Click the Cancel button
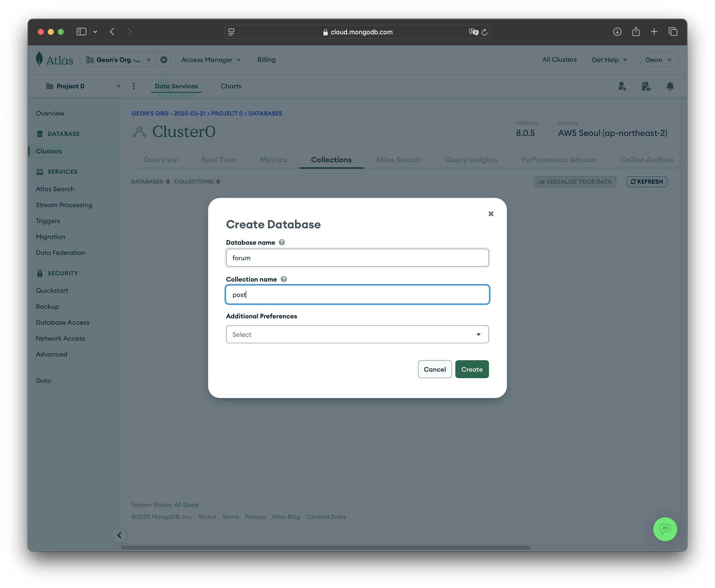Viewport: 715px width, 588px height. pyautogui.click(x=435, y=369)
